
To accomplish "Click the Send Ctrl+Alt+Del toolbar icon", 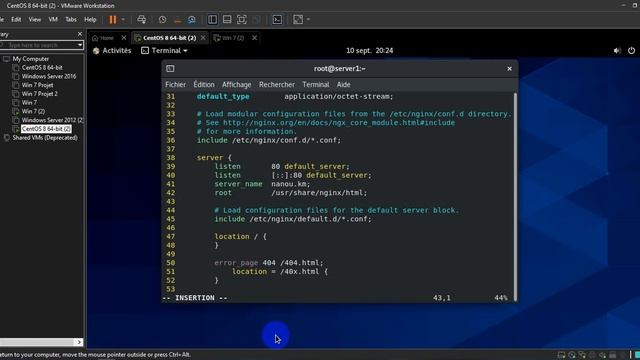I will click(x=141, y=20).
